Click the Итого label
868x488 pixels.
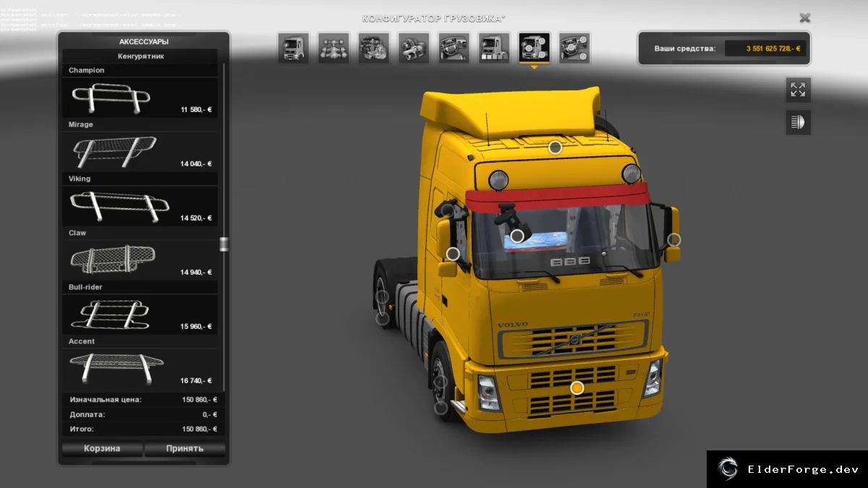click(x=83, y=429)
